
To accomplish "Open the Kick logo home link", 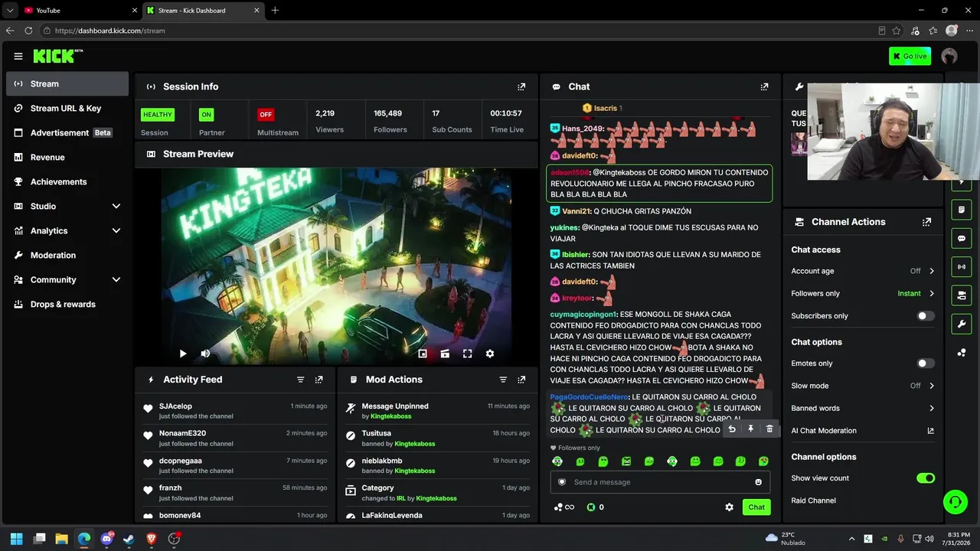I will tap(57, 56).
